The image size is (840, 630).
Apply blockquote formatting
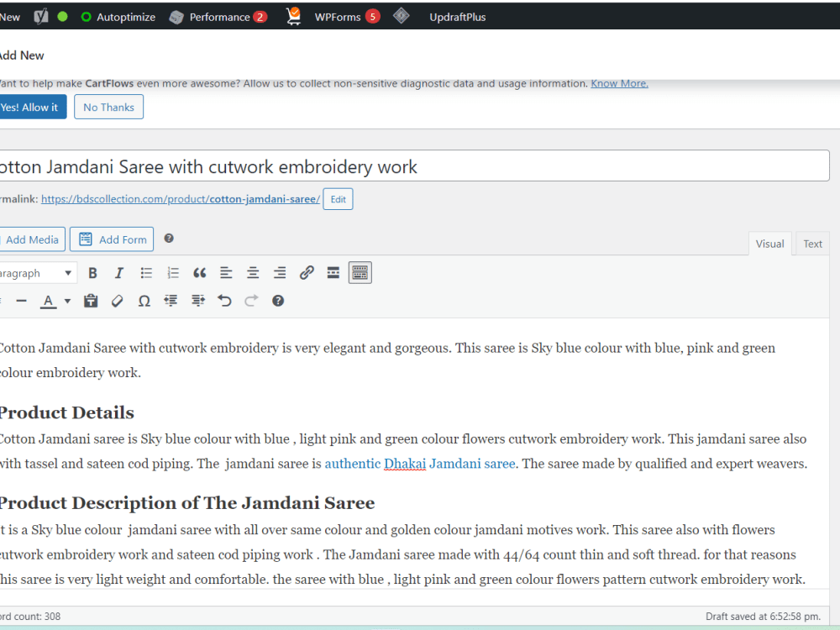[200, 273]
